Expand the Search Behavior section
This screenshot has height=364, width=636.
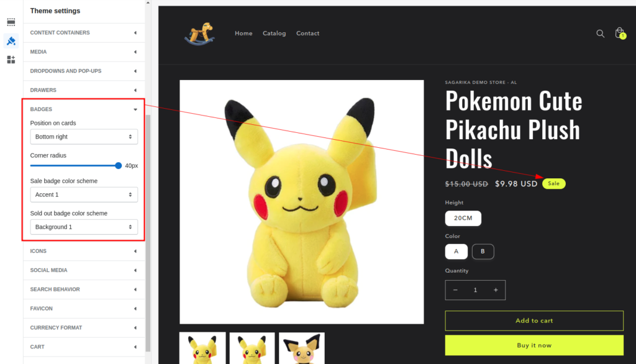84,289
